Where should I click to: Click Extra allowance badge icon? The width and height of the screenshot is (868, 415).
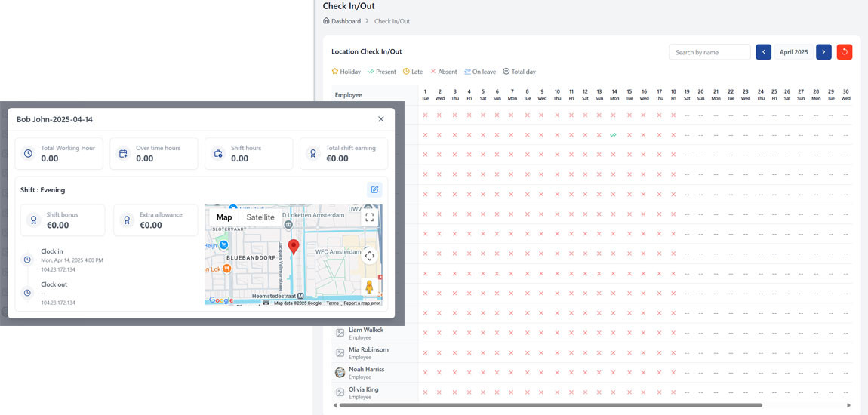click(127, 220)
